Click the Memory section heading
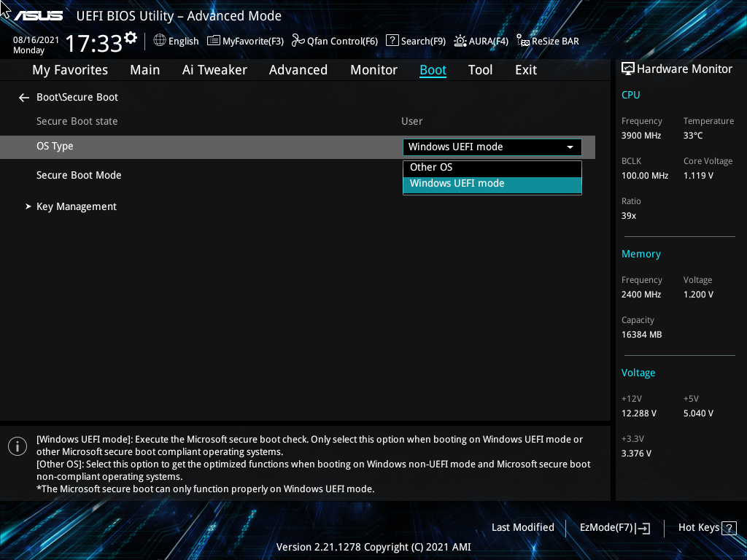The width and height of the screenshot is (747, 560). click(640, 254)
